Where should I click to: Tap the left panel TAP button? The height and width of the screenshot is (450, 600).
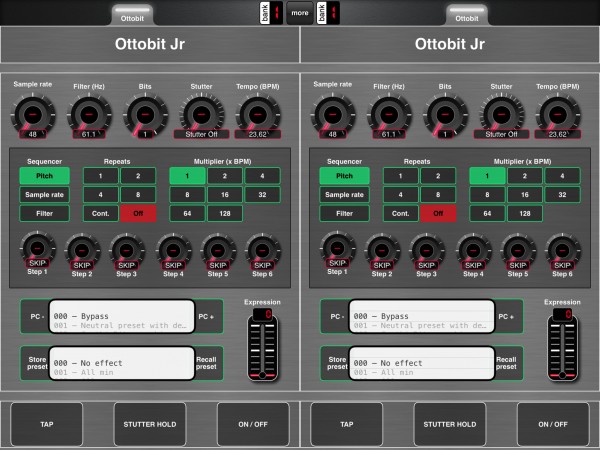[47, 424]
